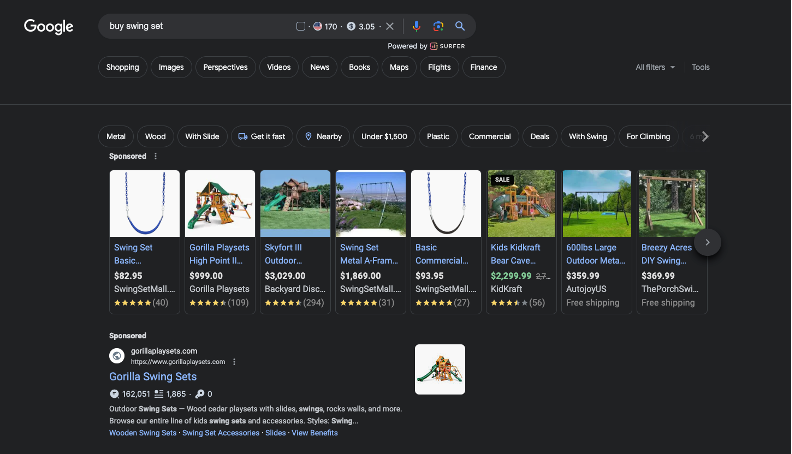The image size is (792, 454).
Task: Click the dollar CPC icon in search bar
Action: [x=351, y=26]
